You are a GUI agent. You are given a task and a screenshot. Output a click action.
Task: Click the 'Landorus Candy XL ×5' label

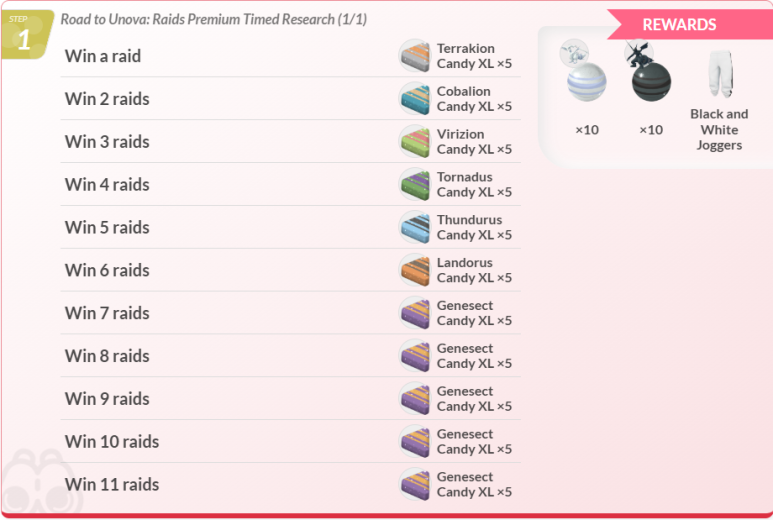coord(474,270)
